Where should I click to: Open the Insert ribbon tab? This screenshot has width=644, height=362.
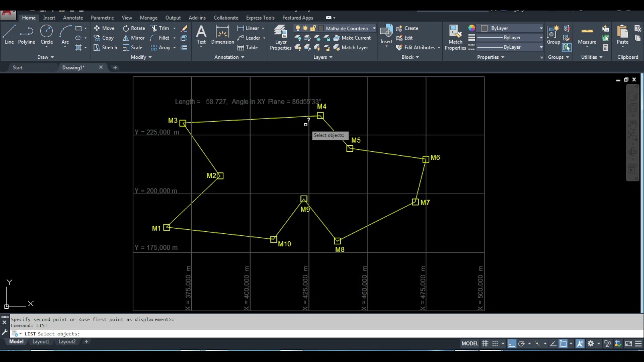coord(49,18)
